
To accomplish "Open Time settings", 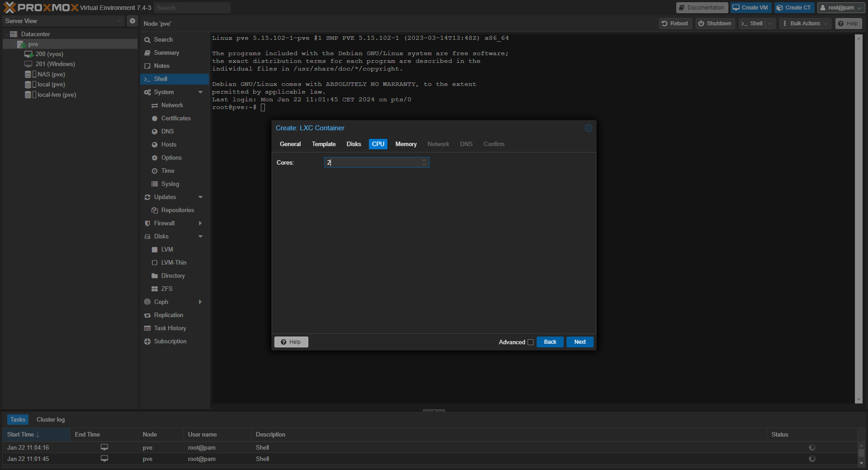I will coord(175,171).
